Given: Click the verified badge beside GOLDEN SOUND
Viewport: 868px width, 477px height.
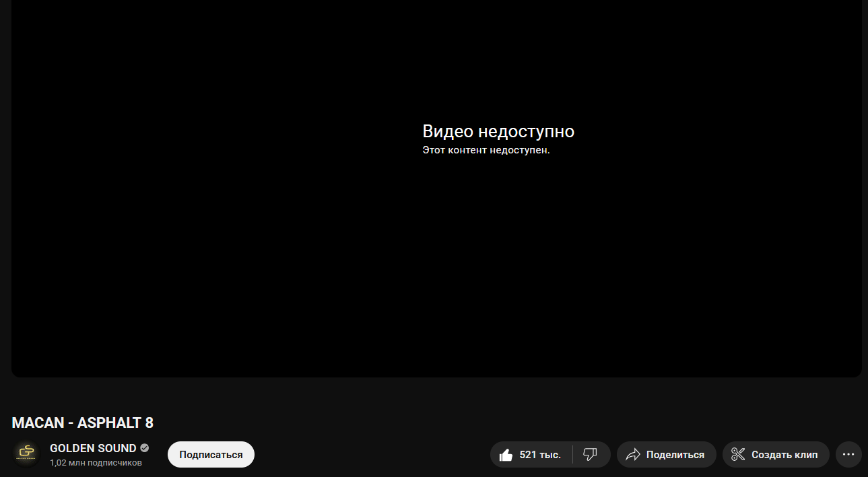Looking at the screenshot, I should click(145, 448).
